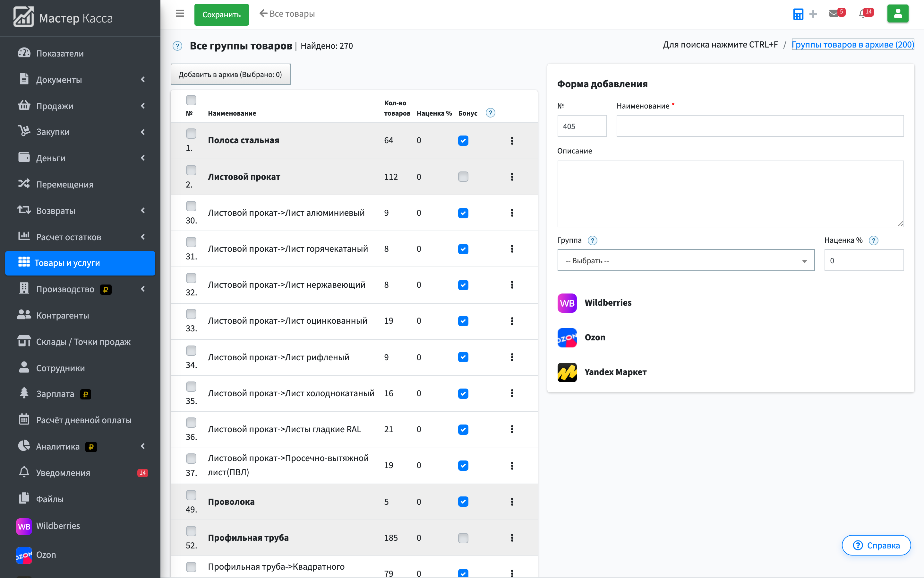The height and width of the screenshot is (578, 924).
Task: Click the Справка help button
Action: (x=876, y=545)
